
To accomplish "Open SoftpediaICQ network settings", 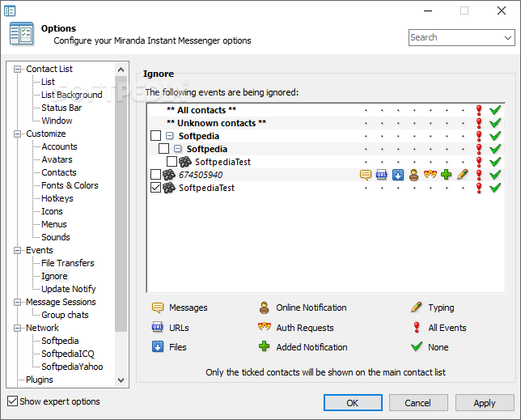I will coord(68,354).
